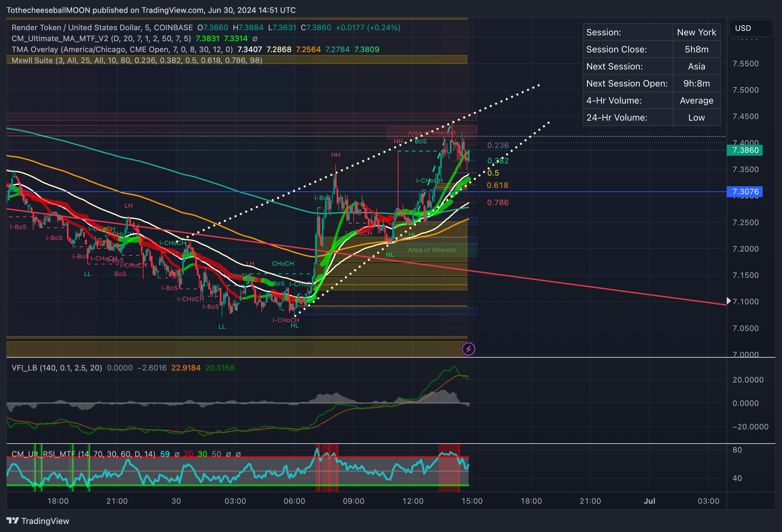
Task: Open the USD currency selector
Action: 750,28
